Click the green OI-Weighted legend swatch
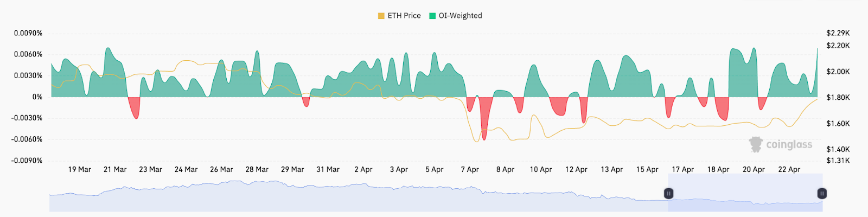This screenshot has width=868, height=217. pos(432,16)
